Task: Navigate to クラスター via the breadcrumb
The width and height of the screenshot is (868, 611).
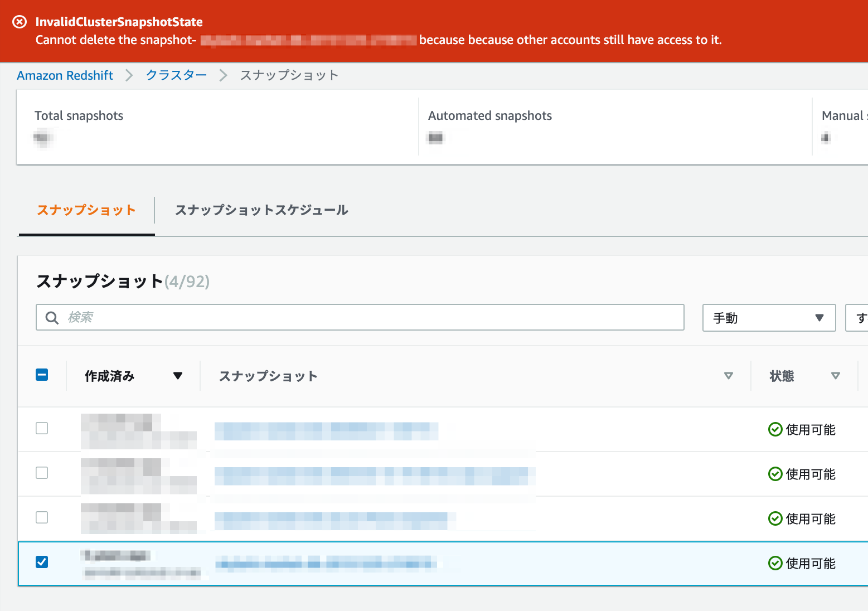Action: coord(176,75)
